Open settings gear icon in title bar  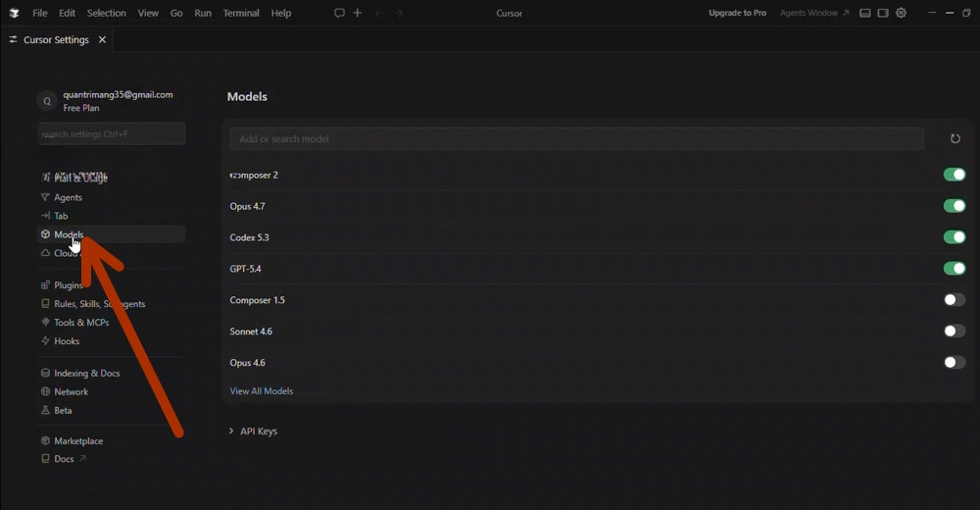click(902, 13)
